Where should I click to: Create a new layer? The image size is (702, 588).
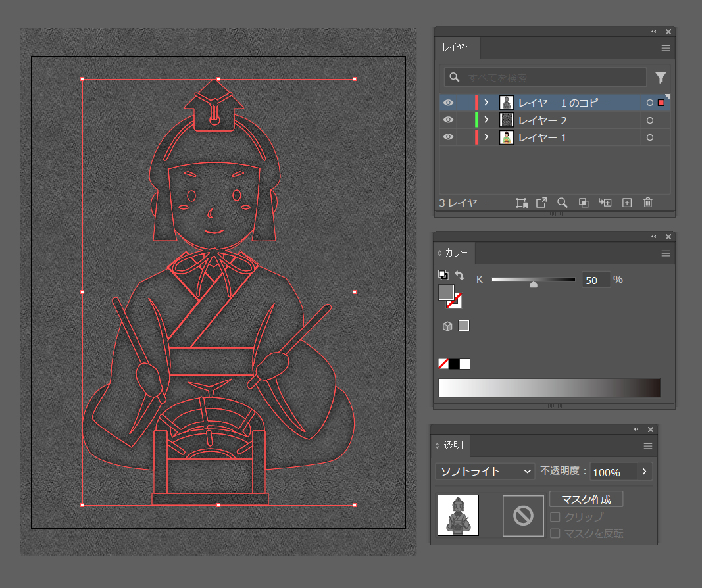click(626, 203)
